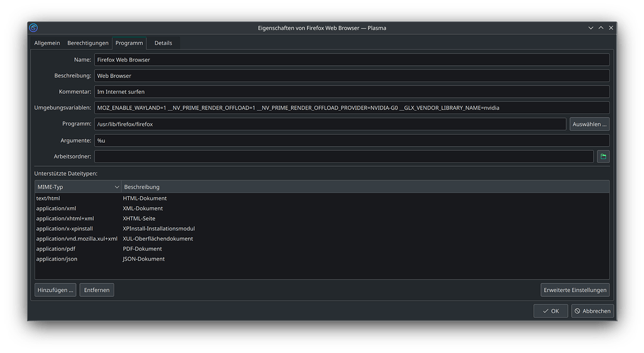Select the application/x-xpinstall row
The width and height of the screenshot is (644, 353).
[322, 228]
